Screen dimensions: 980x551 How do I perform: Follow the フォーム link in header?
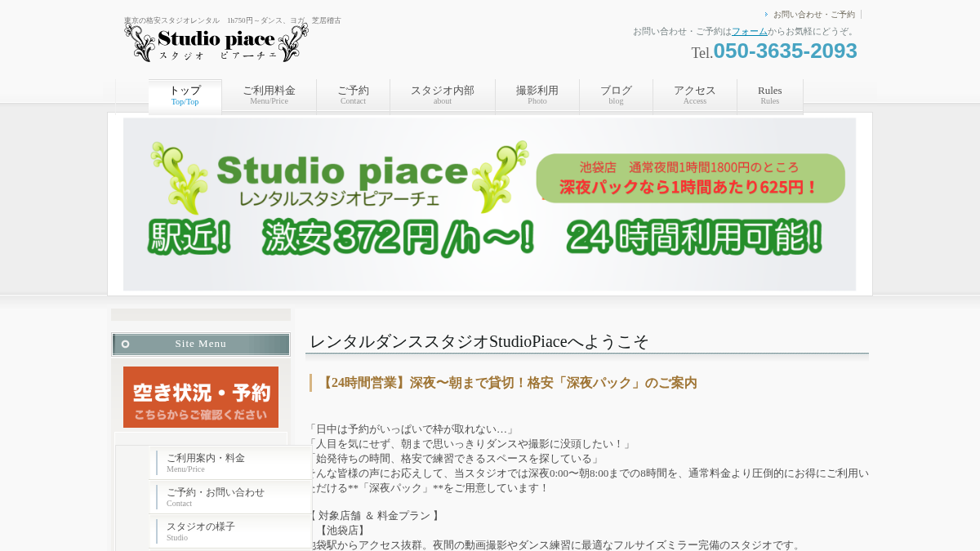pos(749,31)
